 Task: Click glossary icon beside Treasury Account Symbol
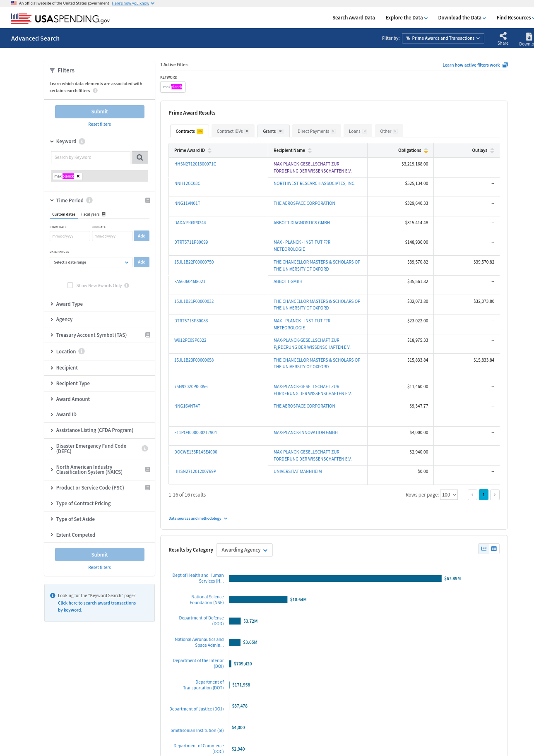[147, 335]
